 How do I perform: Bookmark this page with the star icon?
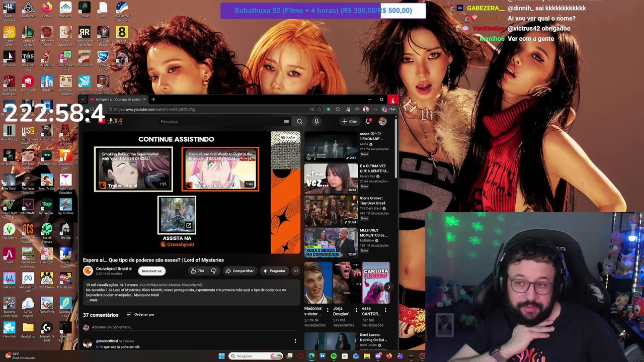(x=319, y=109)
